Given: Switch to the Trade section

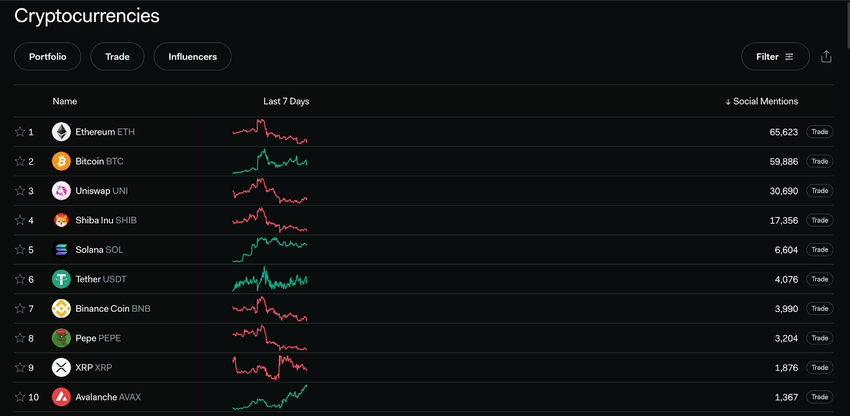Looking at the screenshot, I should pyautogui.click(x=117, y=56).
